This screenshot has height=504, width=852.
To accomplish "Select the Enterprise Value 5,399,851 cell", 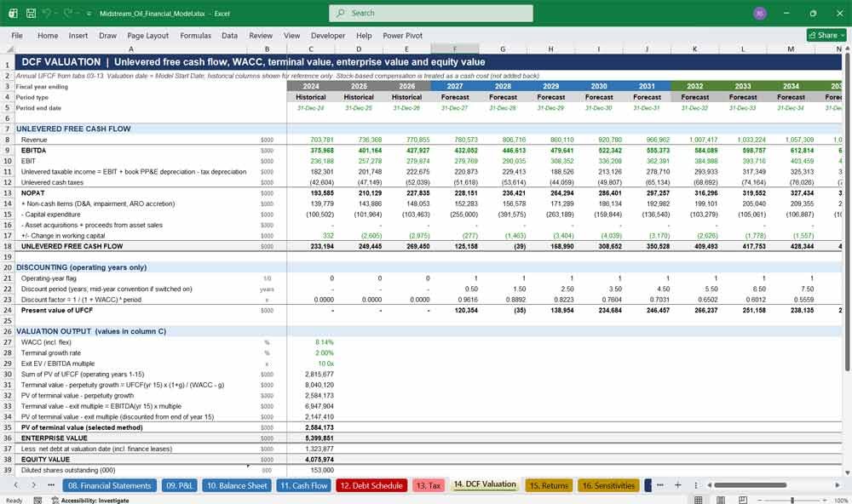I will [311, 438].
